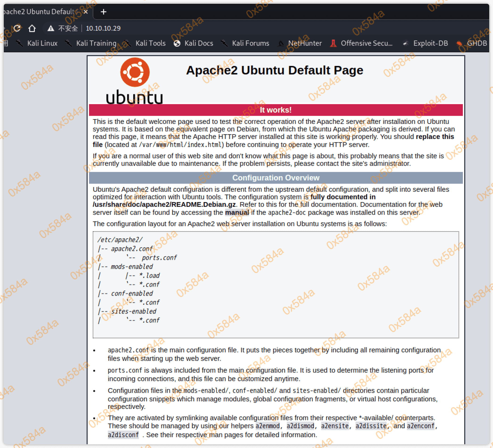This screenshot has width=493, height=448.
Task: Close the Apache2 Ubuntu Default tab
Action: [x=86, y=12]
